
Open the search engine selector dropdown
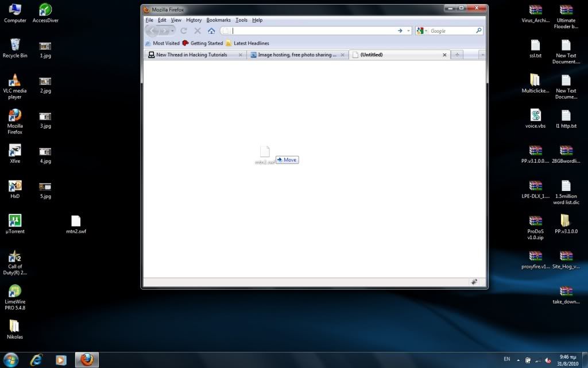422,31
